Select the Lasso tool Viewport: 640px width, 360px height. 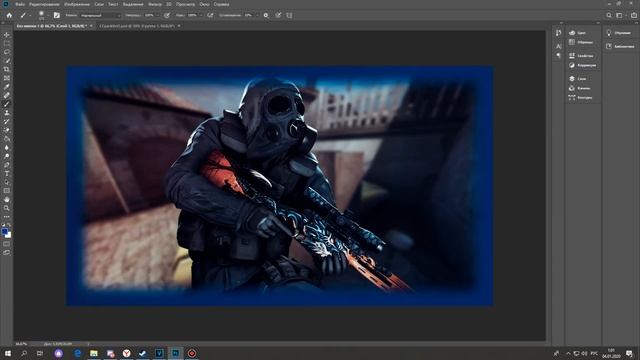(7, 52)
